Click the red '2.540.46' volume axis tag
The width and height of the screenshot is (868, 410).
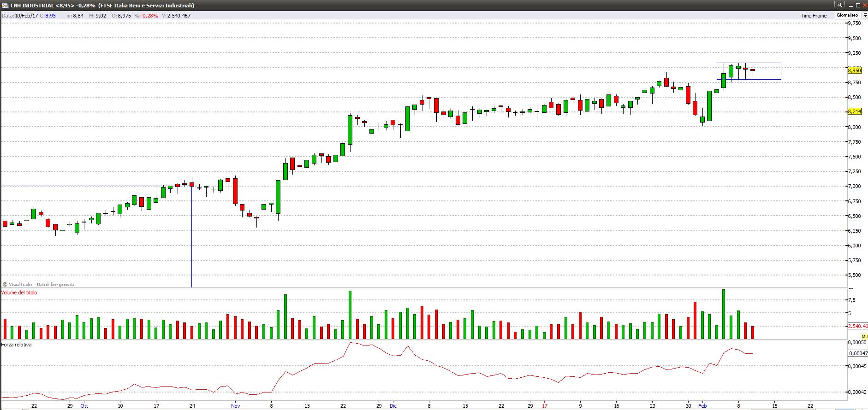coord(858,326)
